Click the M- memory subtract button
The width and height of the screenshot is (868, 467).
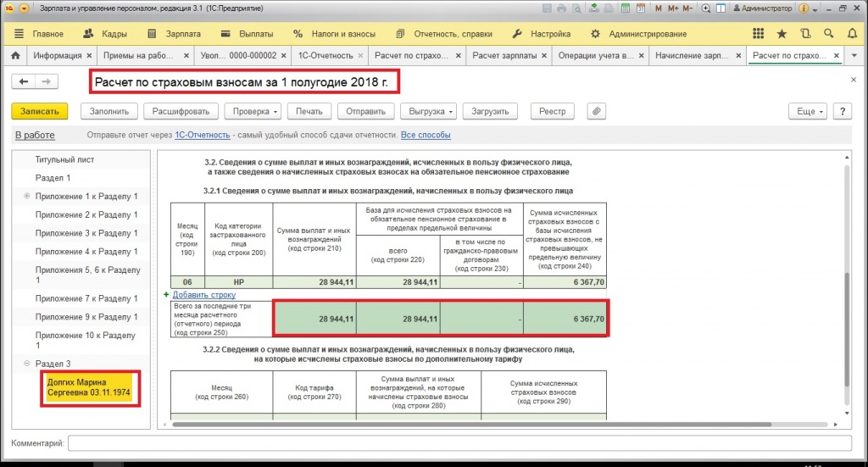pyautogui.click(x=687, y=8)
